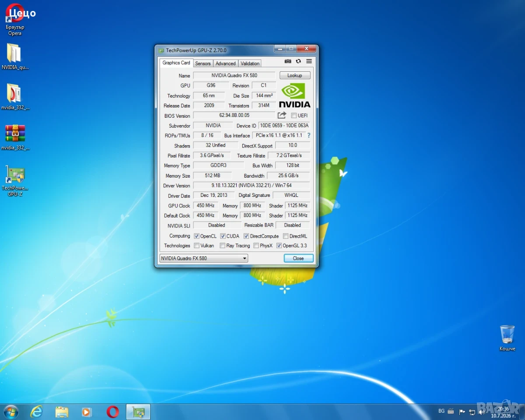Toggle the OpenCL checkbox
The width and height of the screenshot is (525, 420).
196,236
